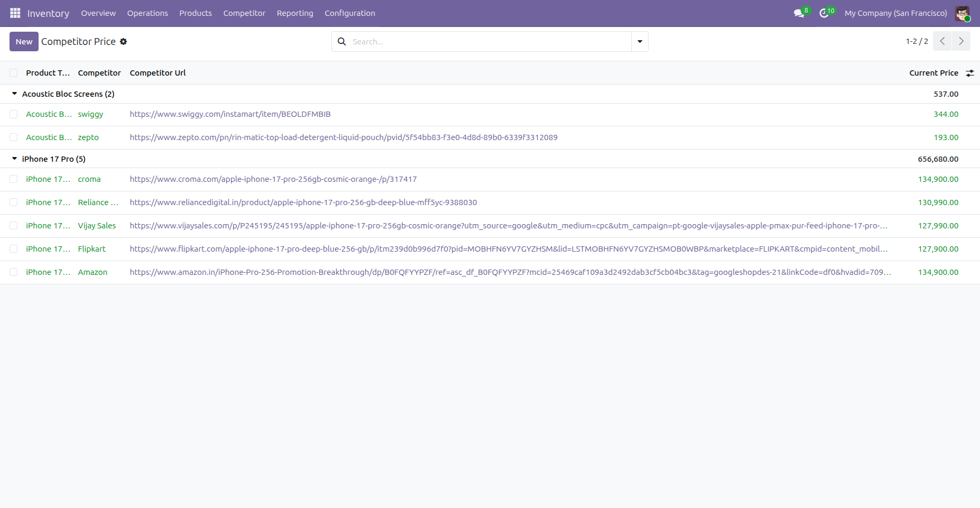980x508 pixels.
Task: Open the apps grid home menu
Action: pyautogui.click(x=15, y=13)
